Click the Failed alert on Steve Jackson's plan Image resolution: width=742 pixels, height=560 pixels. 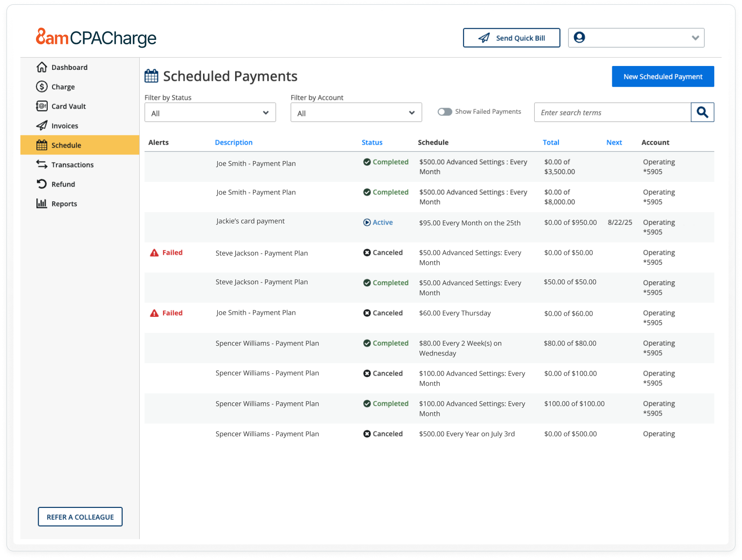tap(167, 252)
